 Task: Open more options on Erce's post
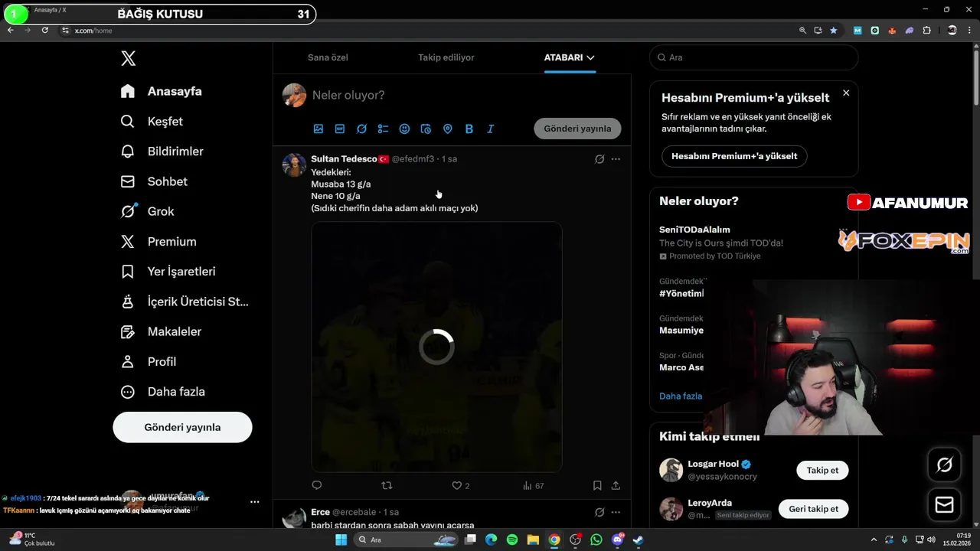[x=616, y=512]
